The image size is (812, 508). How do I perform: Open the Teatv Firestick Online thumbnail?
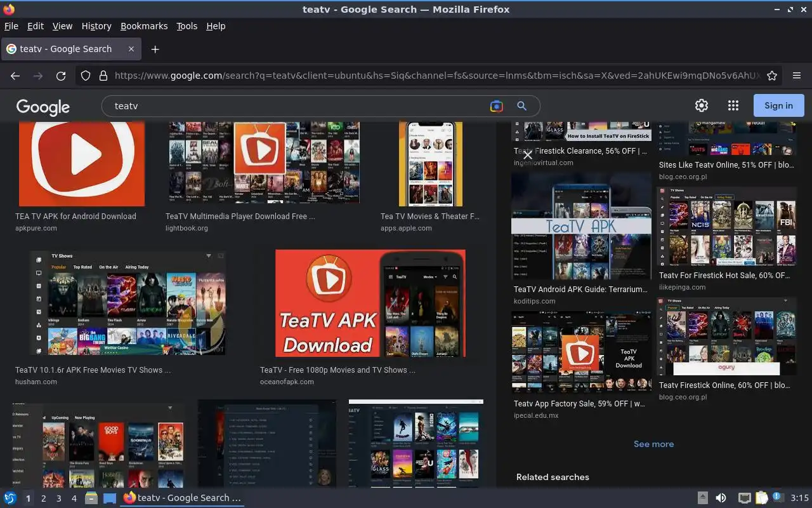tap(727, 337)
